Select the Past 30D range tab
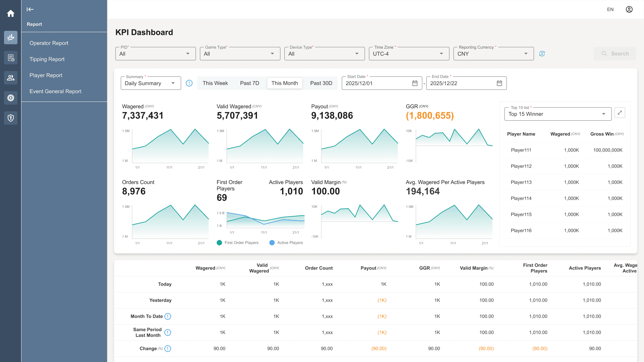 [321, 83]
